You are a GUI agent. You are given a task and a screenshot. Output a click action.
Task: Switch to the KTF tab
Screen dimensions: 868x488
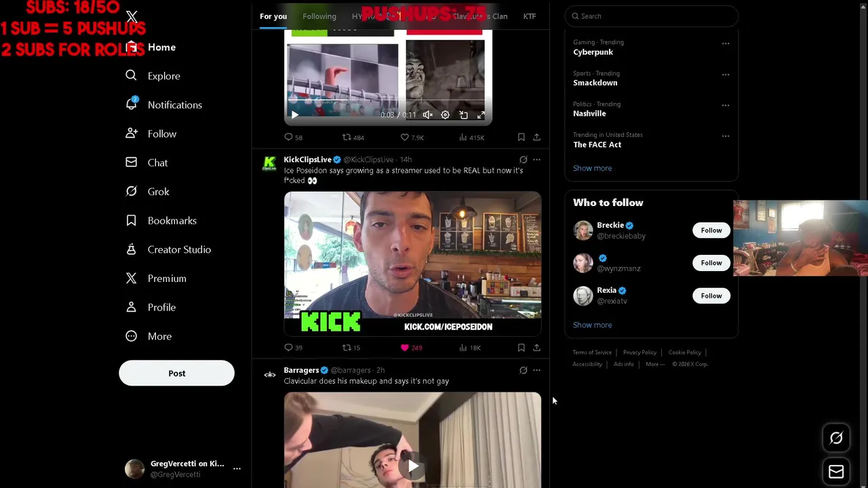click(x=530, y=16)
